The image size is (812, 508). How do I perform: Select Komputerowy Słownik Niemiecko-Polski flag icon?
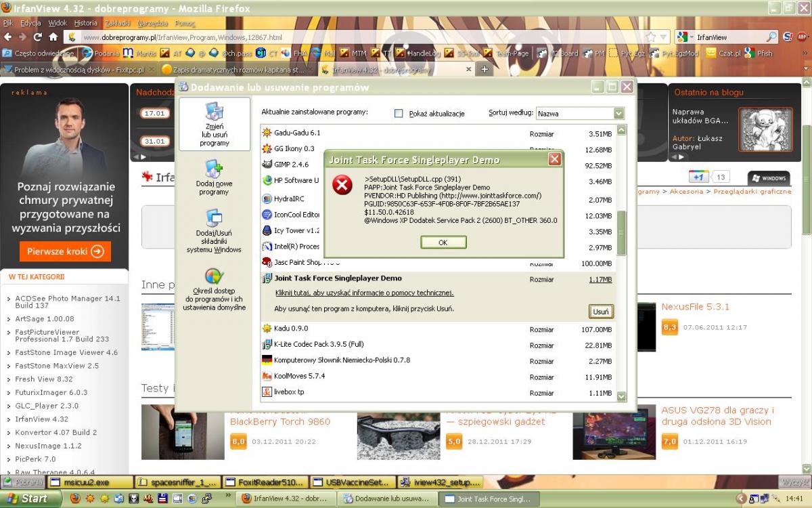pyautogui.click(x=267, y=360)
